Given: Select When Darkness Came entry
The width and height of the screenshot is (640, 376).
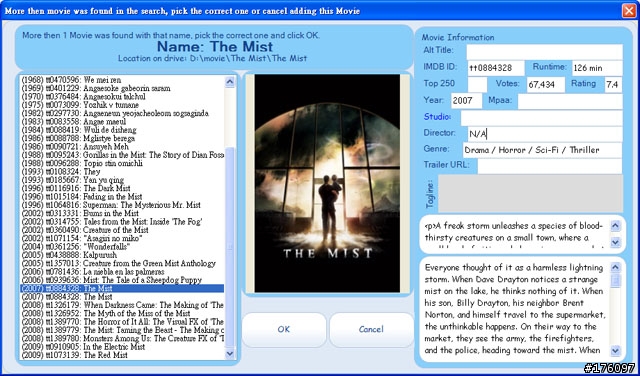Looking at the screenshot, I should coord(122,305).
